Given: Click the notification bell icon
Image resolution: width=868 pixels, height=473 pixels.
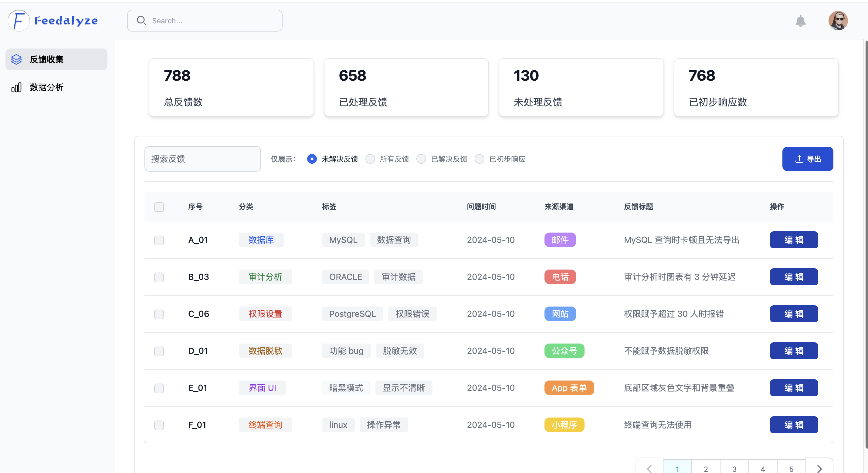Looking at the screenshot, I should click(x=800, y=21).
